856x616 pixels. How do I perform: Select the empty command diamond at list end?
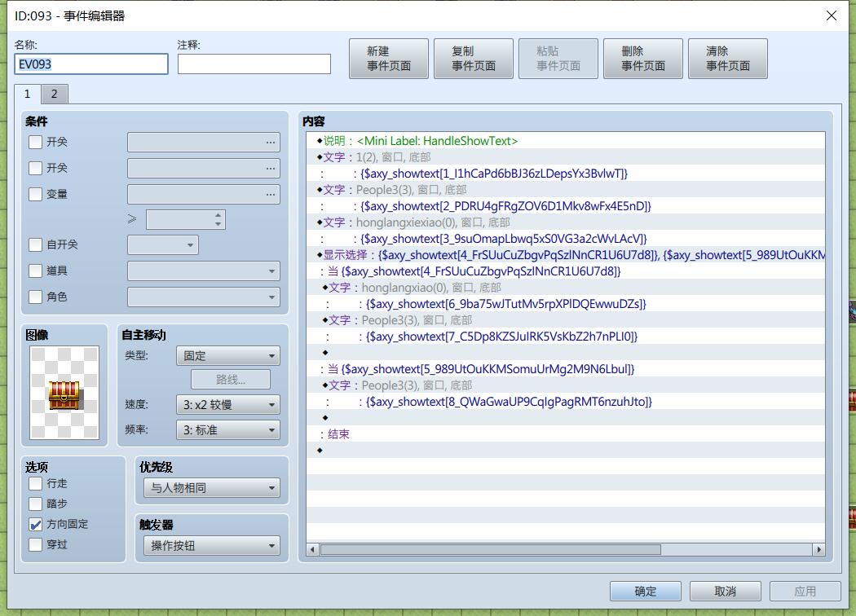[320, 450]
